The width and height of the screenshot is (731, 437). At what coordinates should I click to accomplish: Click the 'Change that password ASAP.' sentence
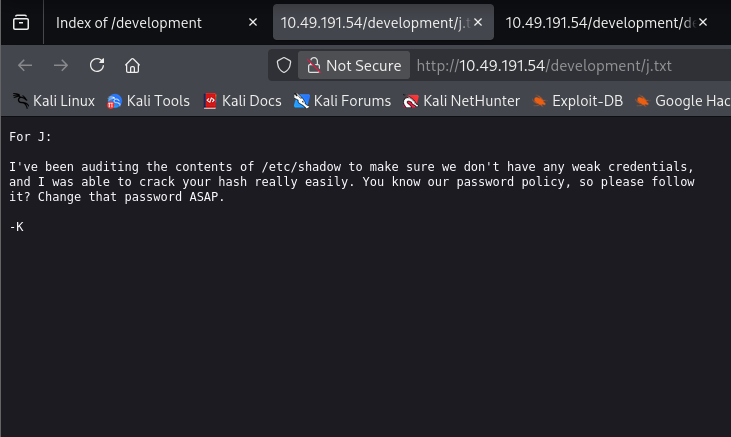tap(131, 197)
